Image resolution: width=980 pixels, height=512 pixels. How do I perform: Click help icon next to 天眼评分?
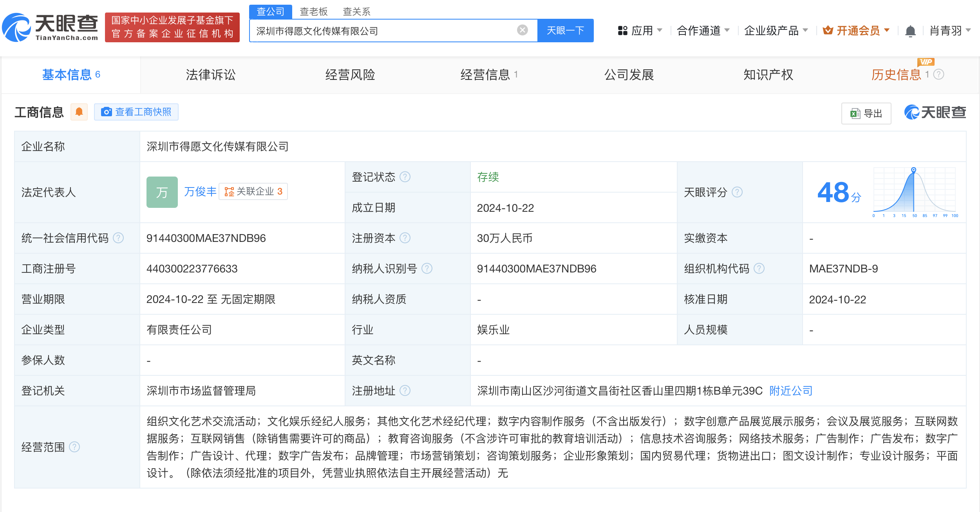[x=737, y=192]
